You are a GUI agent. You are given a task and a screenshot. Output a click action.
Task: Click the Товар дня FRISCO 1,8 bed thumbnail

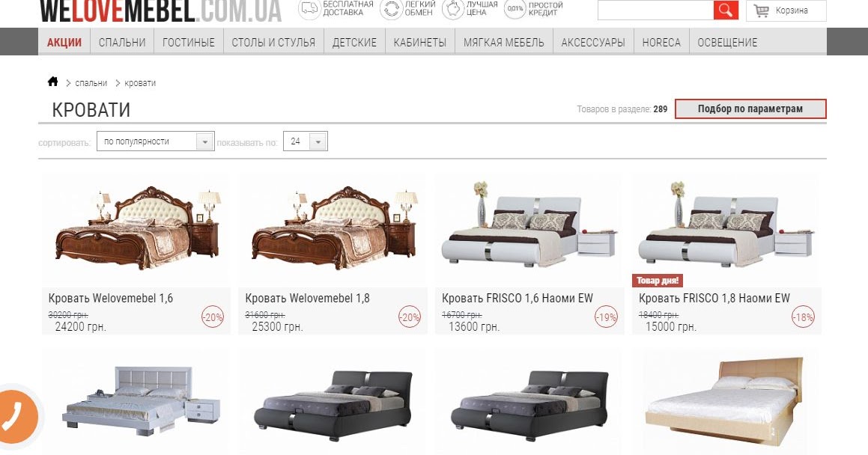click(x=726, y=227)
